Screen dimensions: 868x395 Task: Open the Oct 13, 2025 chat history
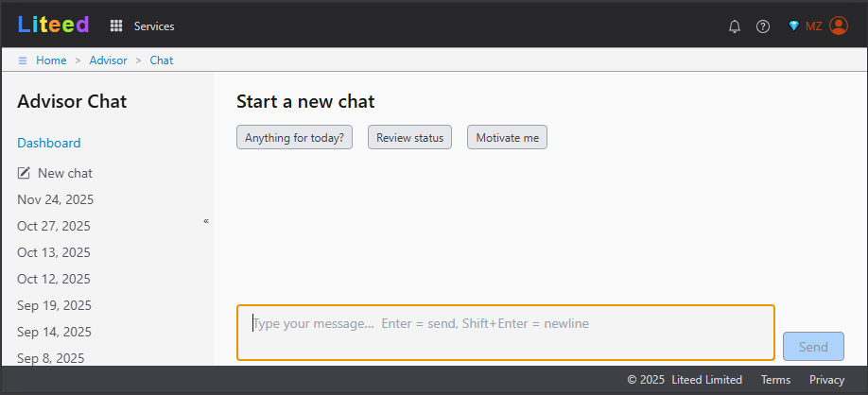54,252
